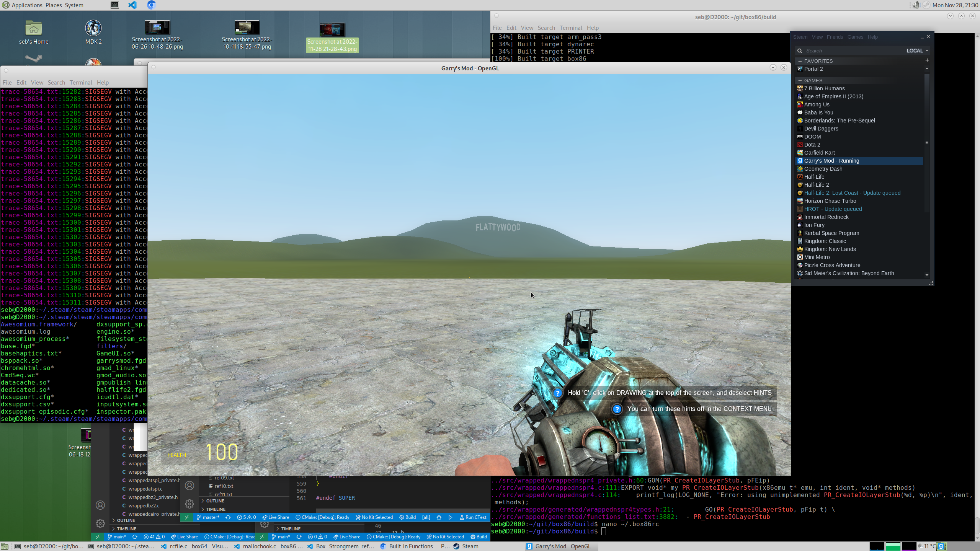Open the Friends menu in Steam
This screenshot has height=551, width=980.
835,37
